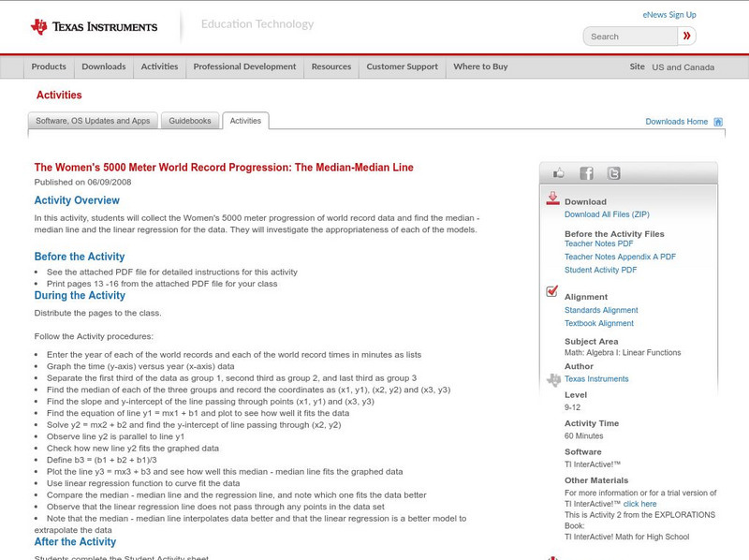This screenshot has width=749, height=560.
Task: Click in the Search input field
Action: click(x=630, y=37)
